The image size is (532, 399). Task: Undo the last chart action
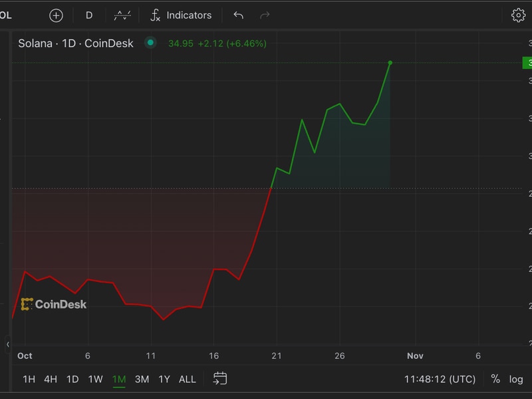(239, 15)
